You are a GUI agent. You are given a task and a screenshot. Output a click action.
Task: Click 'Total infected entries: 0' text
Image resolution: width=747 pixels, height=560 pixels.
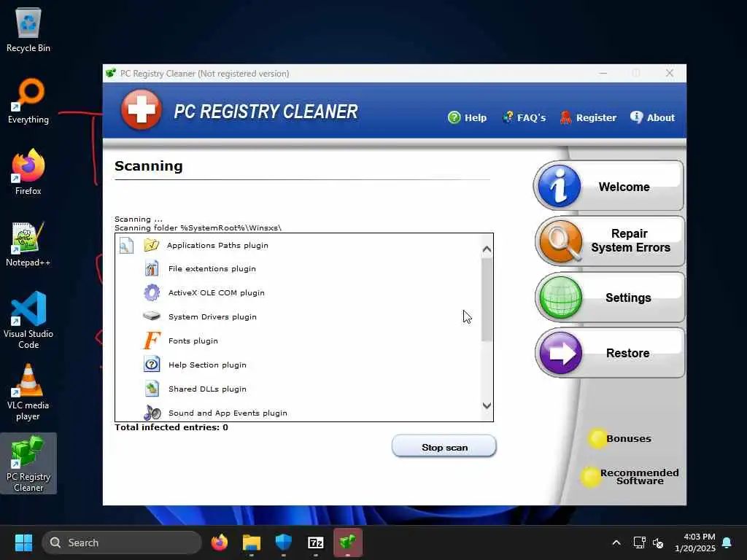coord(171,427)
